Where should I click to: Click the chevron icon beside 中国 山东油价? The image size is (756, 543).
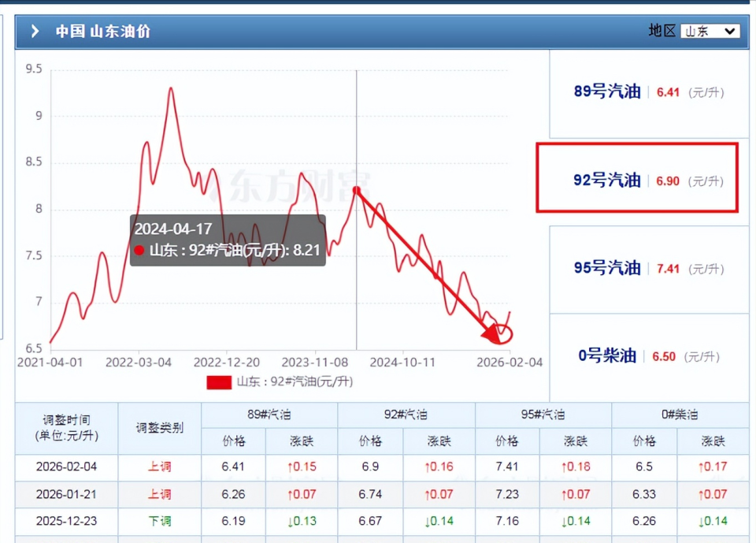[35, 32]
